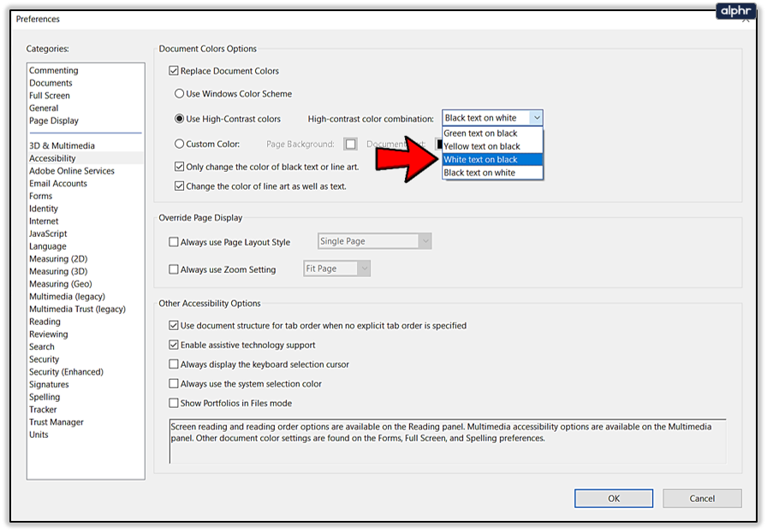Select the Custom Color option
This screenshot has height=532, width=767.
179,141
